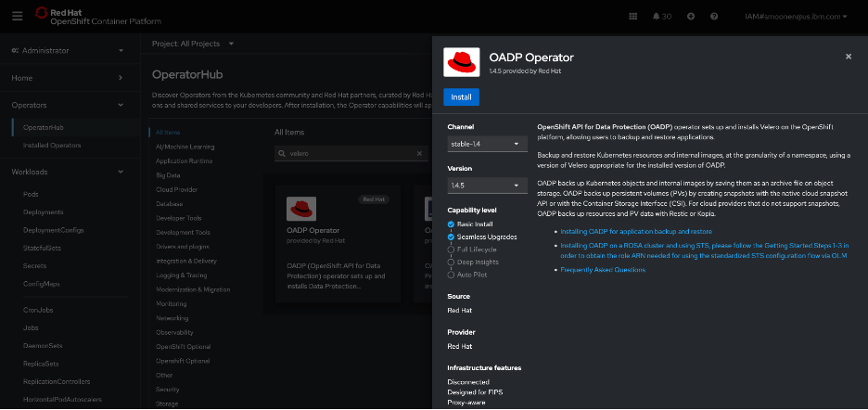Viewport: 868px width, 410px height.
Task: Expand the Project: All Projects selector
Action: pyautogui.click(x=193, y=43)
